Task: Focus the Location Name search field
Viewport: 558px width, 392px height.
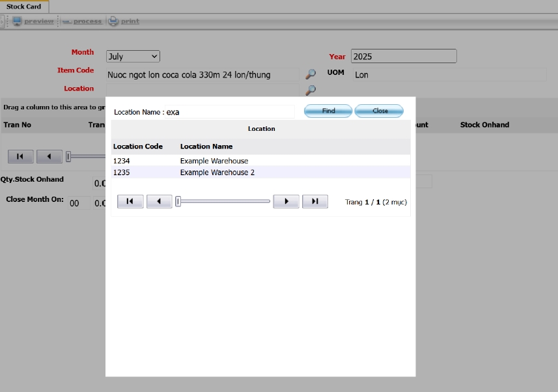Action: (x=229, y=112)
